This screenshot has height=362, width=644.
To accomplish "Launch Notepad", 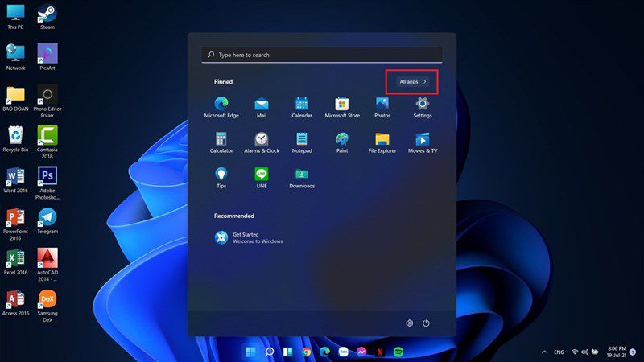I will (x=301, y=143).
